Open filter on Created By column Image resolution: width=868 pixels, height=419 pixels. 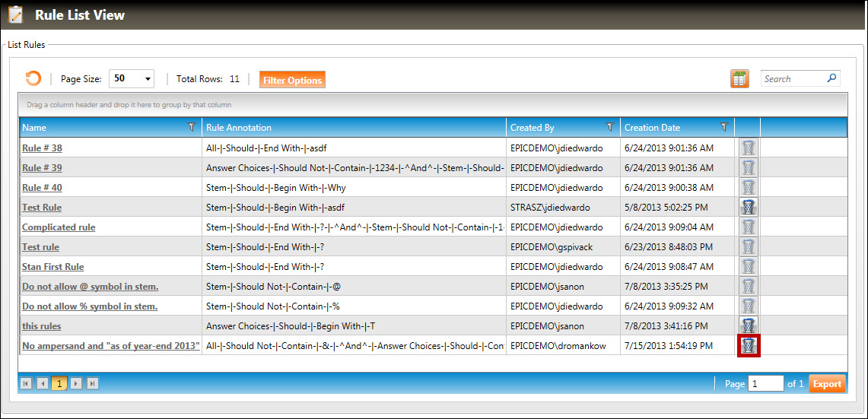click(x=609, y=127)
